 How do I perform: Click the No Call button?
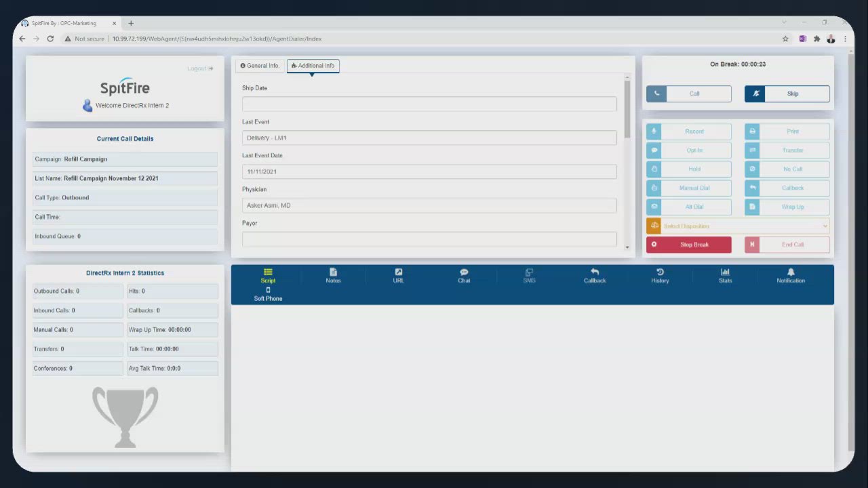(x=787, y=169)
